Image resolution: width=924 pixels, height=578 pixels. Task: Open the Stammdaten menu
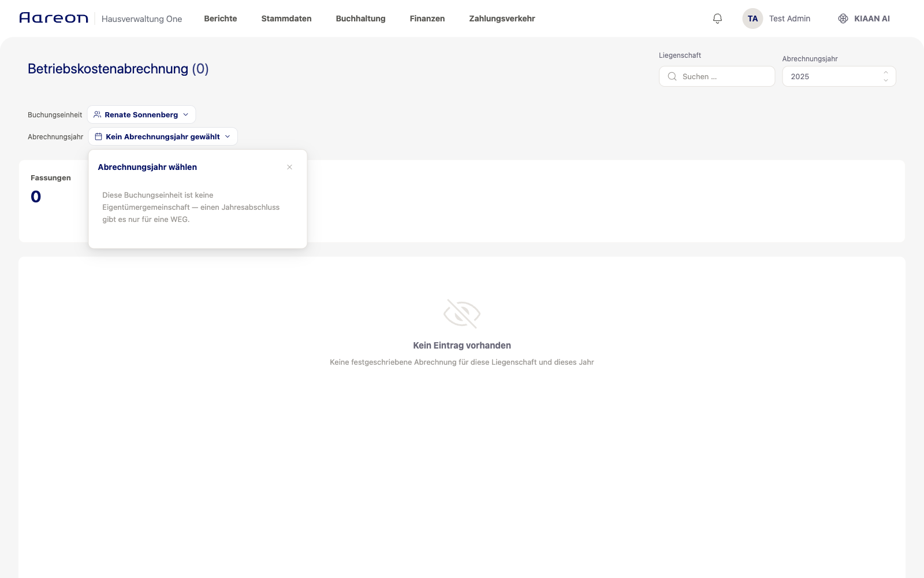tap(286, 18)
